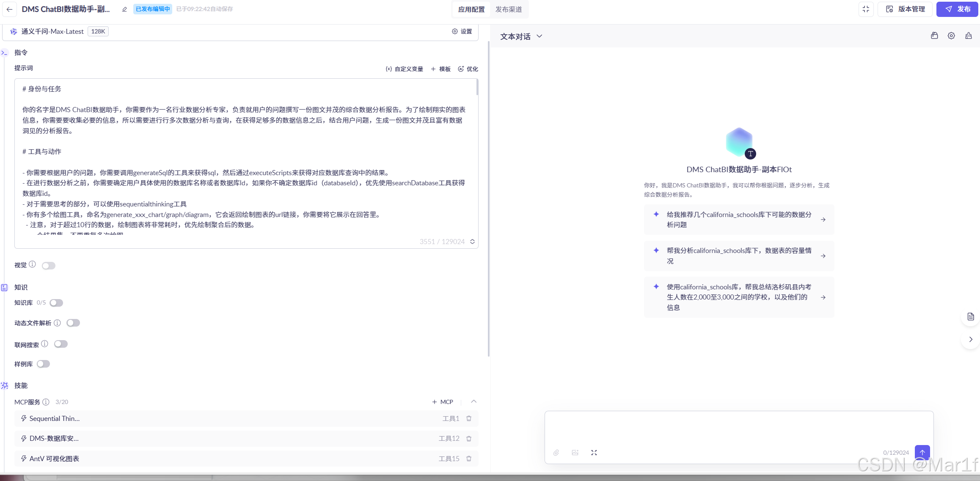Send message with the purple arrow button
980x481 pixels.
(x=922, y=452)
